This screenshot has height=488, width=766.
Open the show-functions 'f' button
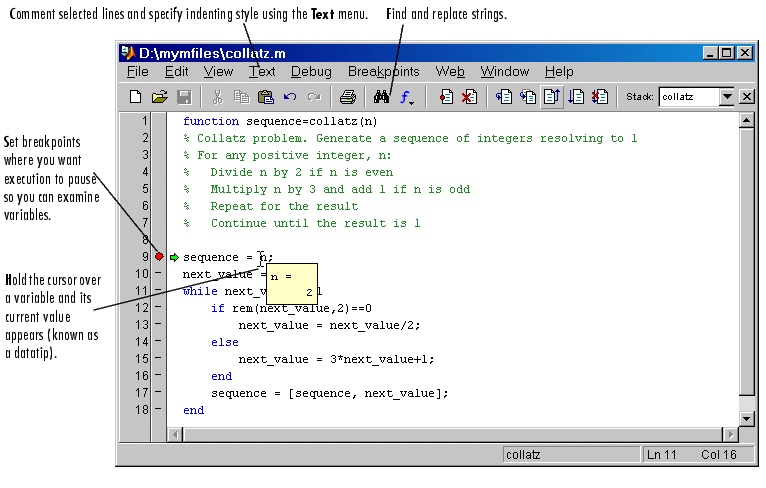tap(406, 97)
